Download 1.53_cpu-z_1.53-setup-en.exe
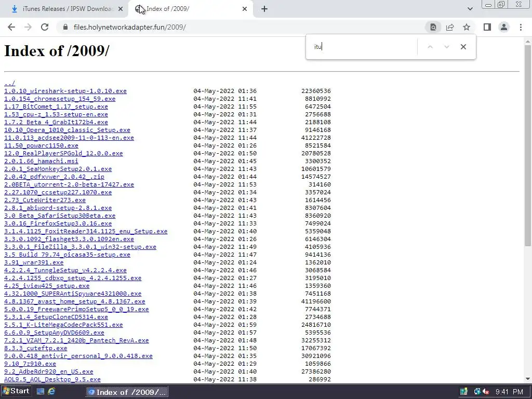The width and height of the screenshot is (532, 399). point(56,114)
